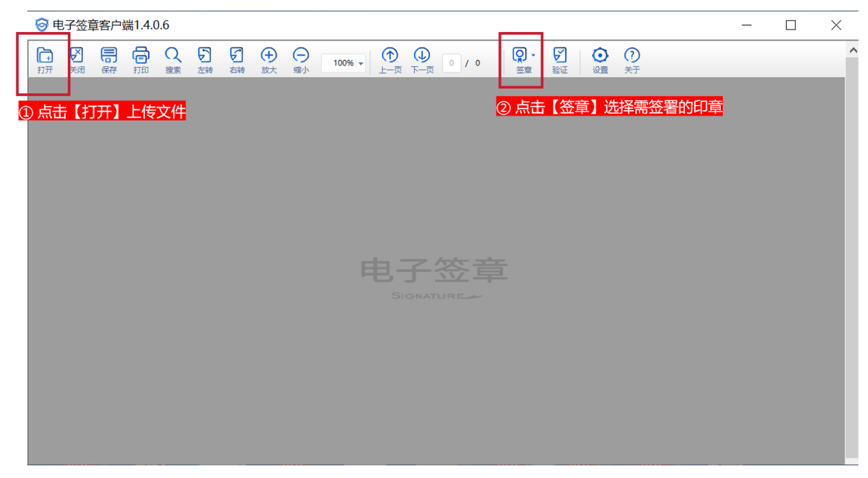
Task: Maximize the 电子签章客户端 window
Action: 791,25
